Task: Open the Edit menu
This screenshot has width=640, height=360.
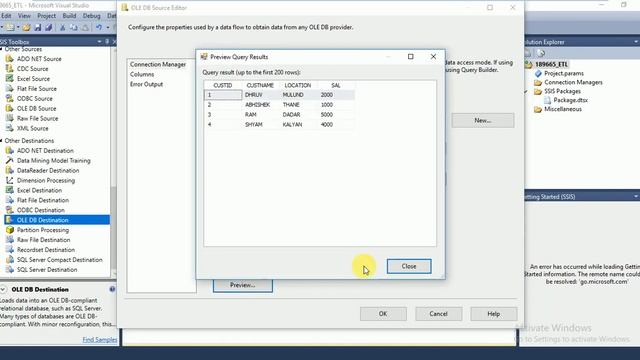Action: (6, 16)
